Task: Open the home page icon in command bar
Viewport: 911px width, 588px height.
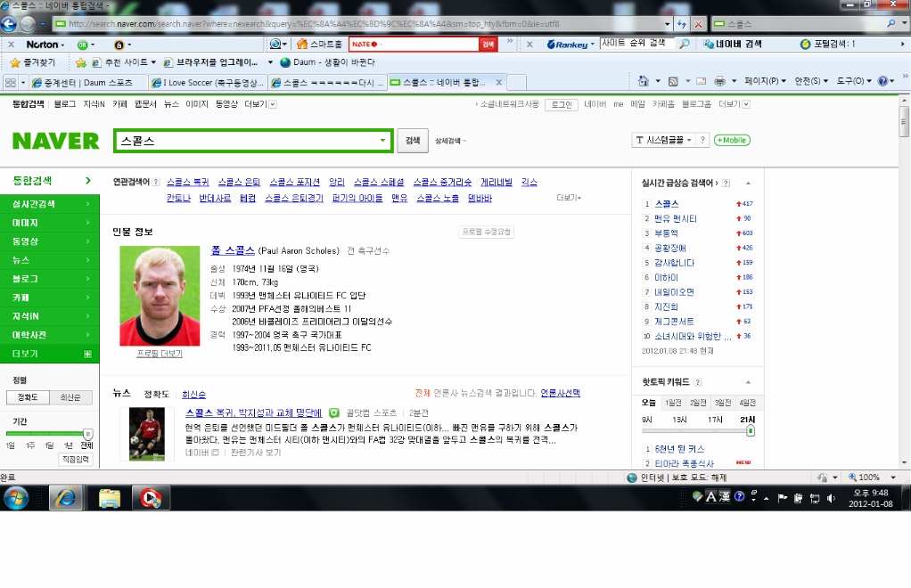Action: click(644, 81)
